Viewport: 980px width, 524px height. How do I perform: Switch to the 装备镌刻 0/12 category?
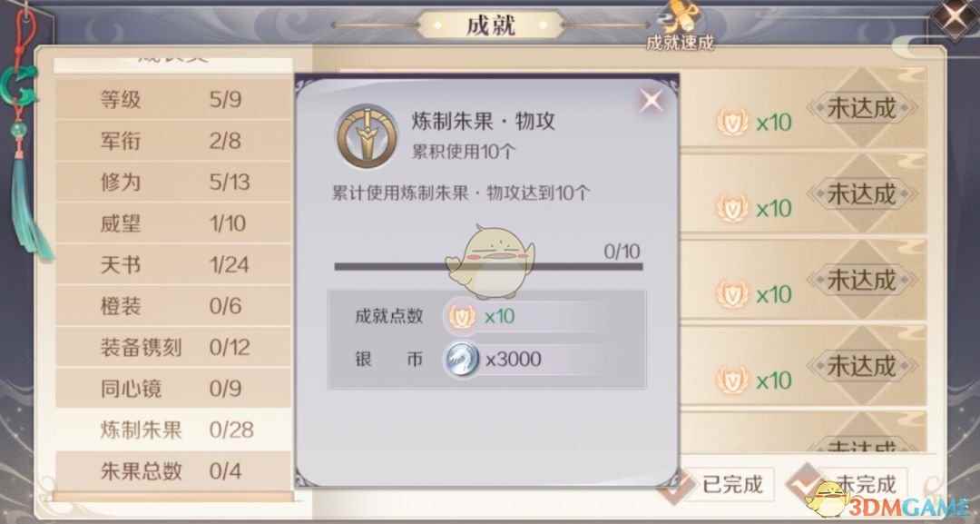click(x=173, y=347)
